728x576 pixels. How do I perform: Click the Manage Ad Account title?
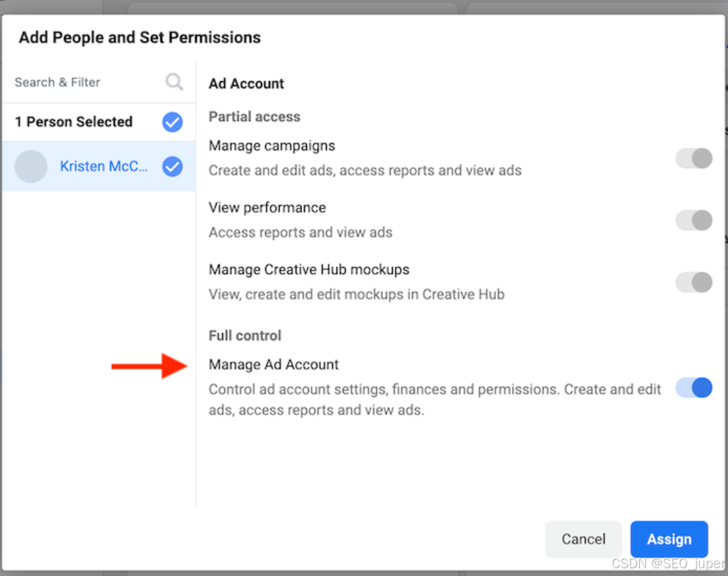[274, 365]
